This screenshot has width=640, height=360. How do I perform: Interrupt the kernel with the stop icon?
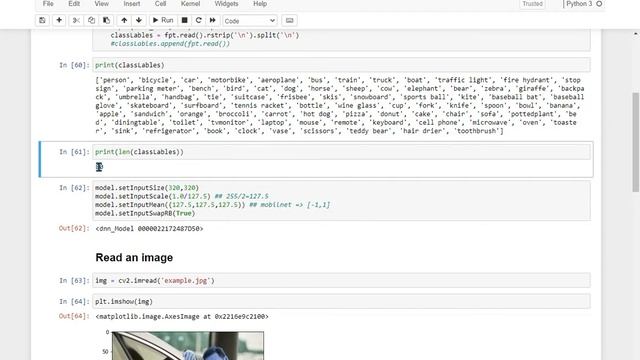coord(184,20)
